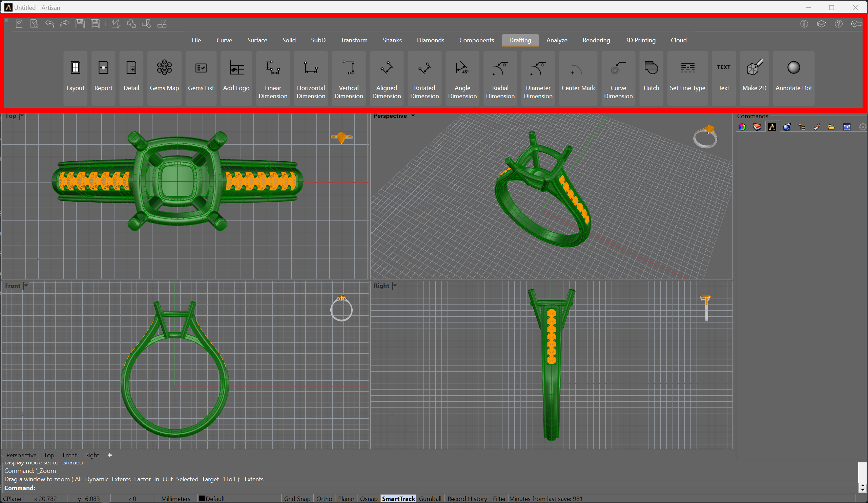The image size is (868, 503).
Task: Select the Curve Dimension tool
Action: [x=618, y=78]
